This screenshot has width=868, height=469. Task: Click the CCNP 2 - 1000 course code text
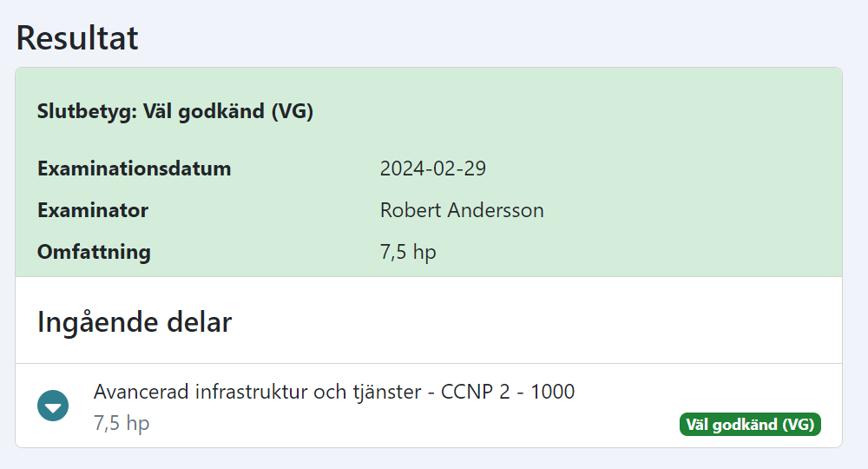point(508,392)
